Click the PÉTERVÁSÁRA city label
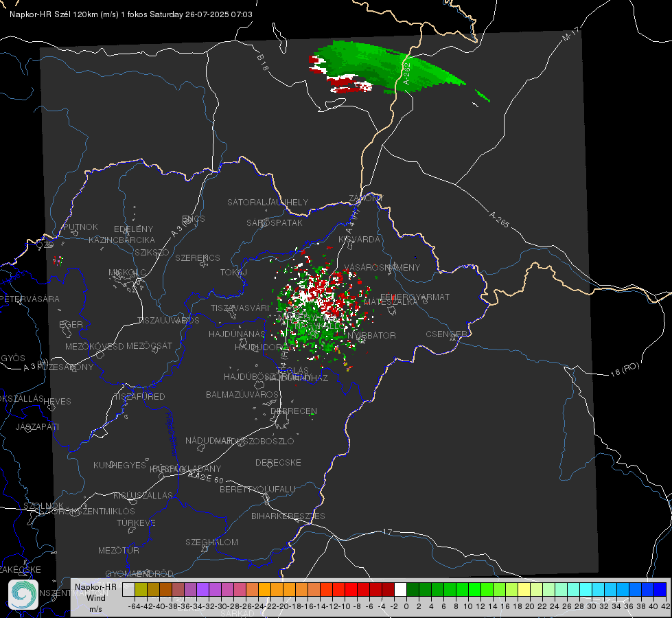 click(30, 299)
